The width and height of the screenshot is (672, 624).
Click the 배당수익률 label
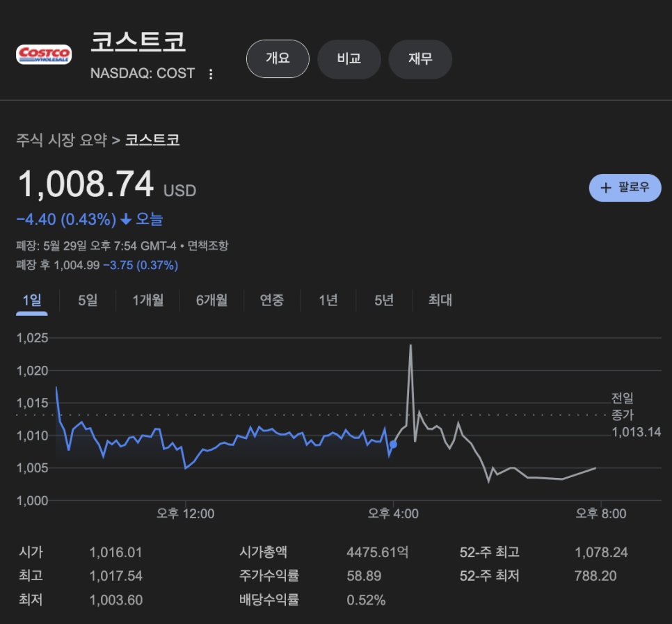(269, 600)
